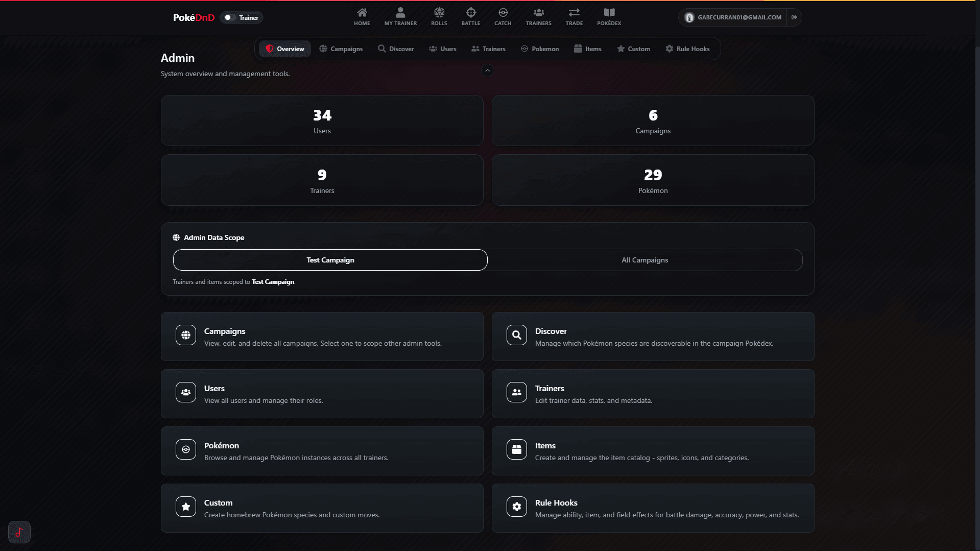Select All Campaigns data scope
This screenshot has width=980, height=551.
pyautogui.click(x=644, y=260)
